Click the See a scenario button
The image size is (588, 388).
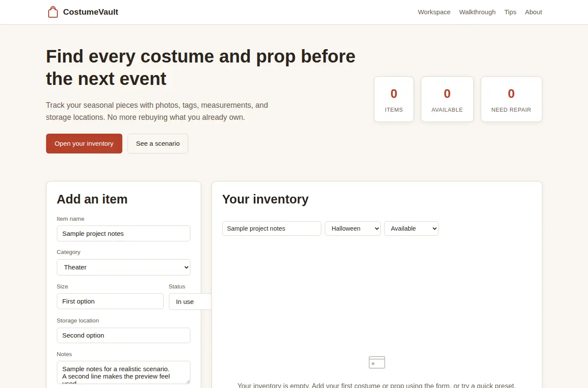(x=158, y=144)
